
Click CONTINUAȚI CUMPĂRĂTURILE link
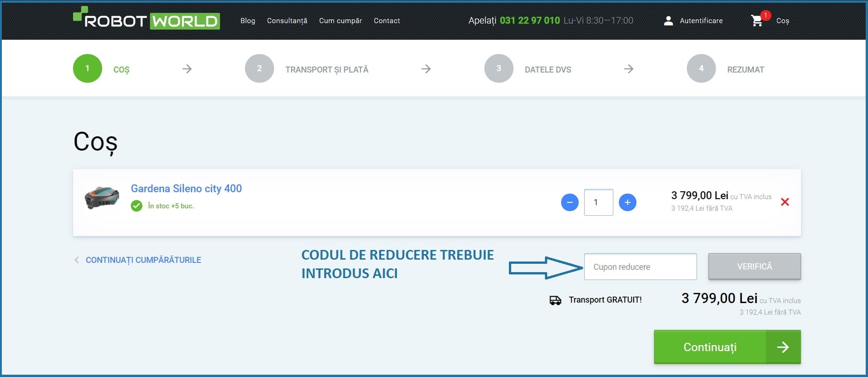(143, 260)
